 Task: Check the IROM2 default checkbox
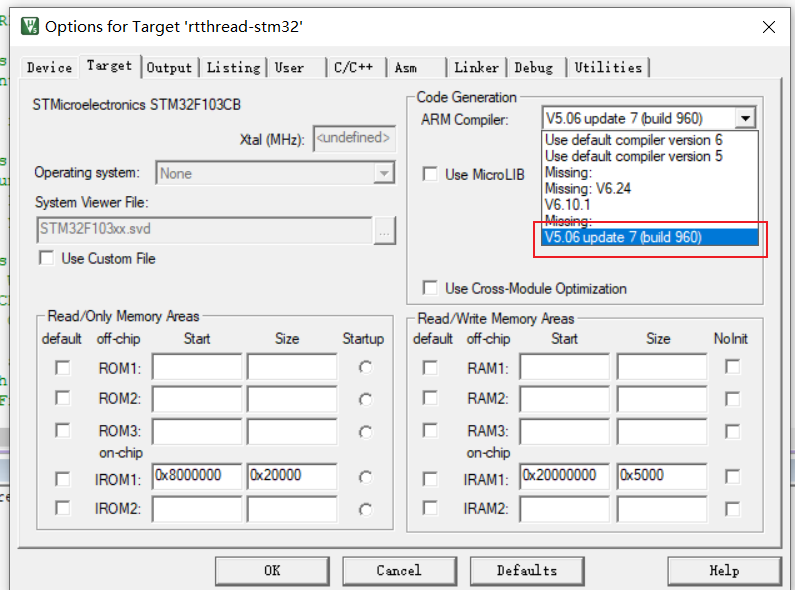[x=62, y=508]
